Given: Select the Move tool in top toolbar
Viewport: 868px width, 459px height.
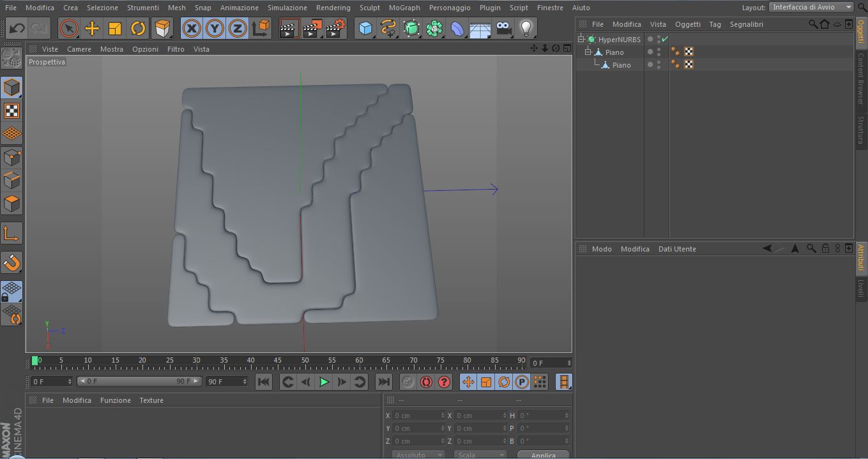Looking at the screenshot, I should pos(92,29).
